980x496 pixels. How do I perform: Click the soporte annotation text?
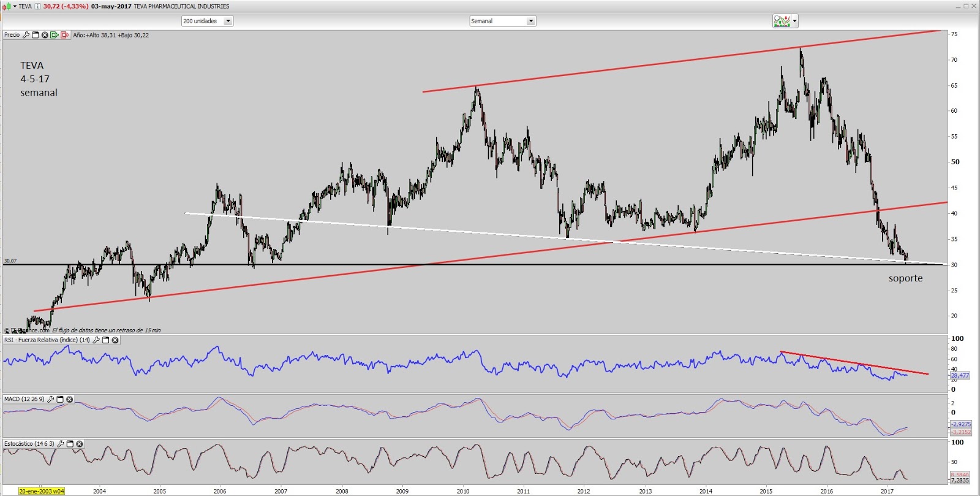click(906, 278)
